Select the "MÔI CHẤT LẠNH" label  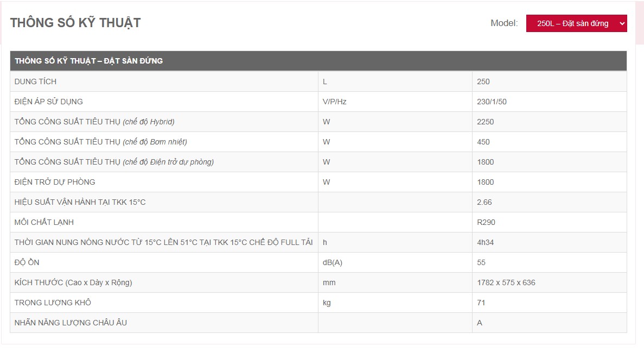tap(44, 222)
